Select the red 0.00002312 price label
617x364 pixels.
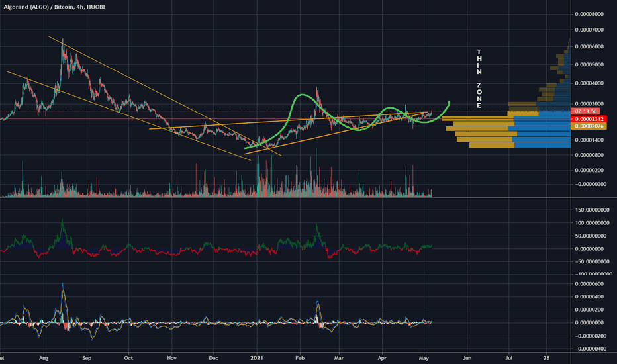pyautogui.click(x=589, y=119)
